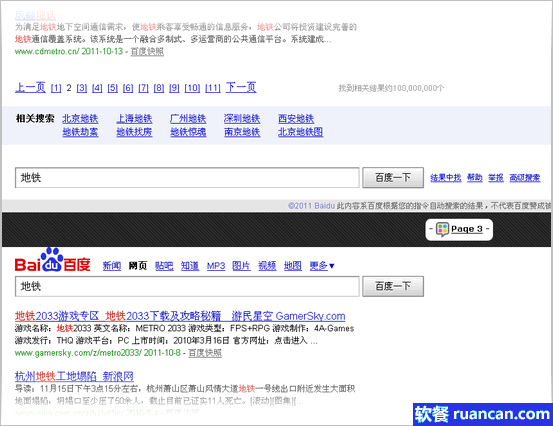Open related search 地铁找房
The width and height of the screenshot is (553, 426).
tap(134, 132)
